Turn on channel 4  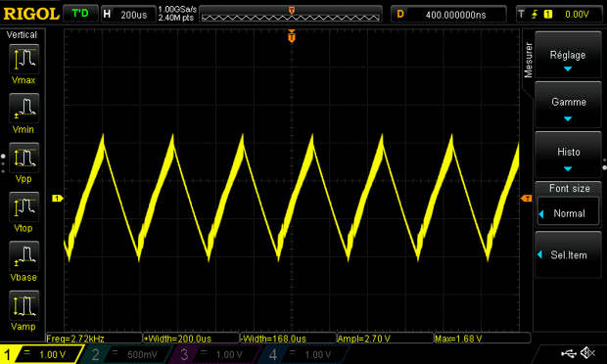click(303, 354)
